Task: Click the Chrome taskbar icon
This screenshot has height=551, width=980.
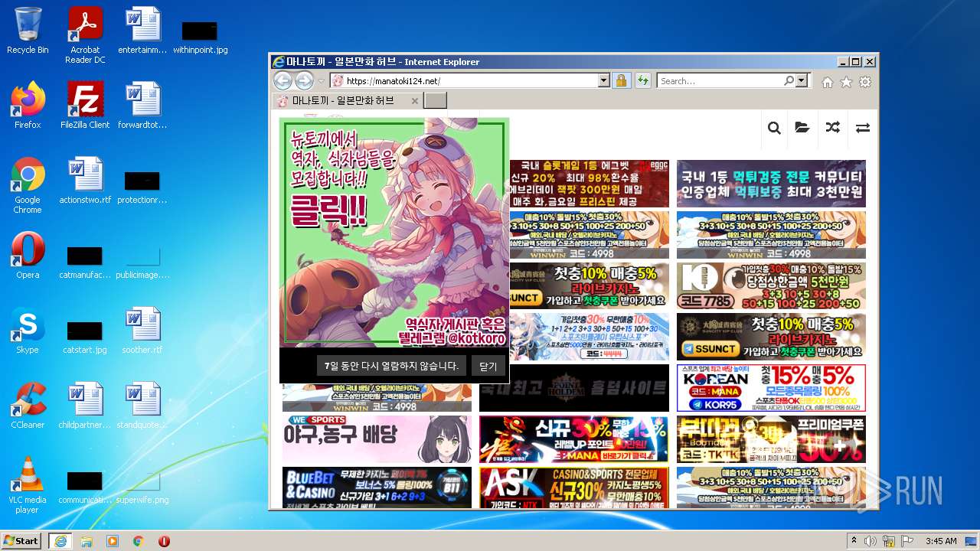Action: click(139, 541)
